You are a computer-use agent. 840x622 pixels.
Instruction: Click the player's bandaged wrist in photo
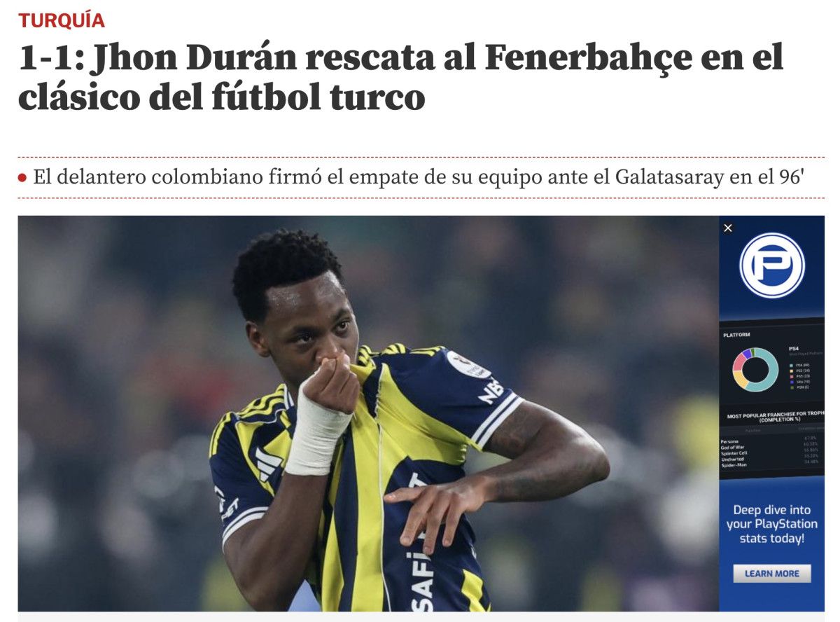point(316,434)
